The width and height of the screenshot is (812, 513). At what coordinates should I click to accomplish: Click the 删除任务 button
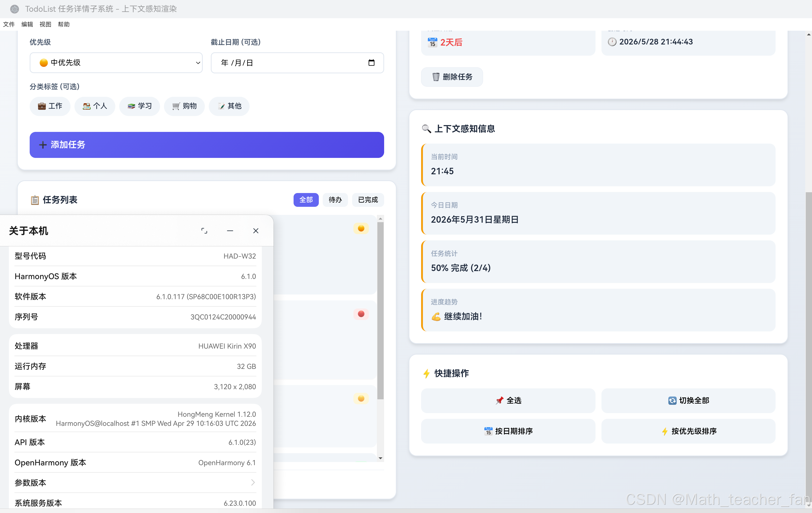pyautogui.click(x=452, y=77)
